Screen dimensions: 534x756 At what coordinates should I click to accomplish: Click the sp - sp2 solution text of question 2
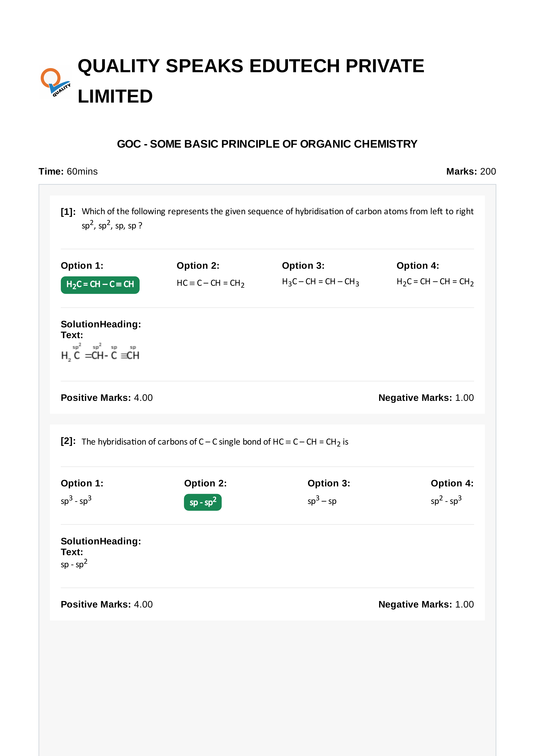(74, 564)
